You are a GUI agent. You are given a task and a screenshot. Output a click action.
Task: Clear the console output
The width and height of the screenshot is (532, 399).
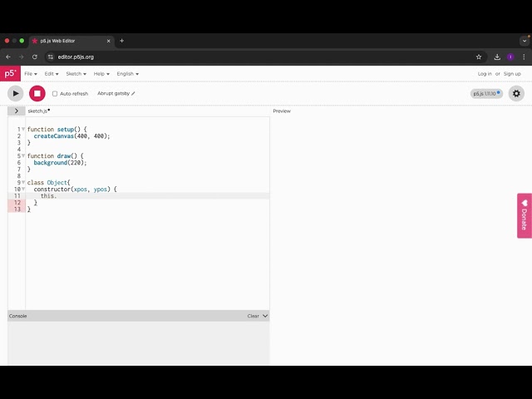point(253,316)
